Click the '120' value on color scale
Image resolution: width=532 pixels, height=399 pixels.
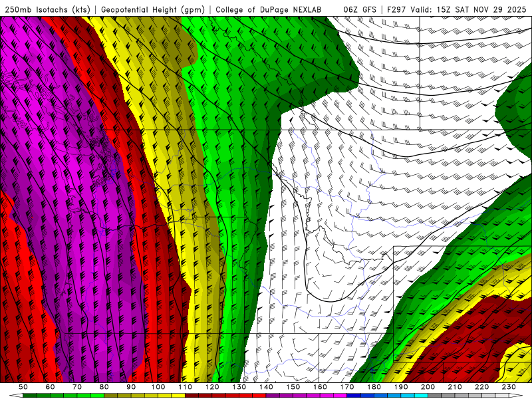212,387
